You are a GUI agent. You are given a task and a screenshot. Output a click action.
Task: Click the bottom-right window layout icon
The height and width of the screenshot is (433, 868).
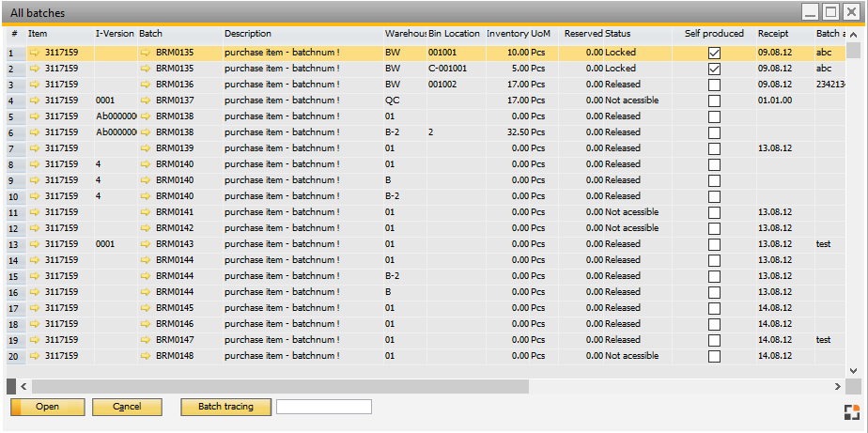pos(851,411)
